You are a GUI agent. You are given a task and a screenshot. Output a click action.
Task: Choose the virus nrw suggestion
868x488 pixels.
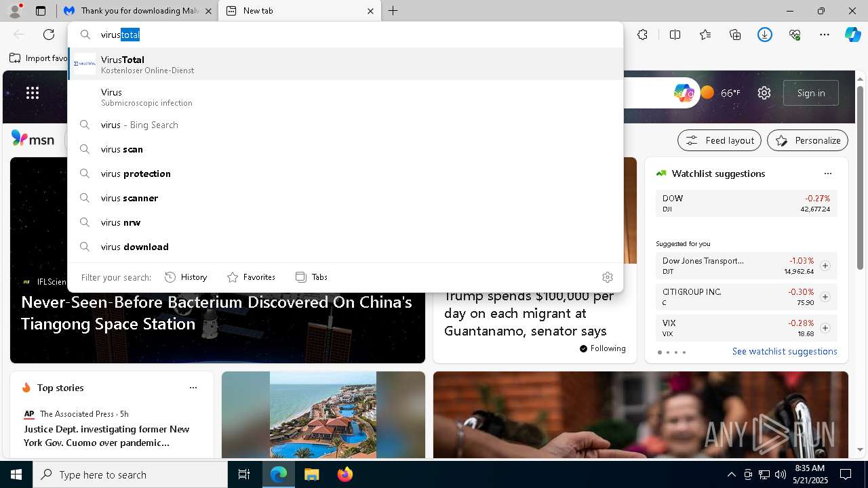pos(345,222)
